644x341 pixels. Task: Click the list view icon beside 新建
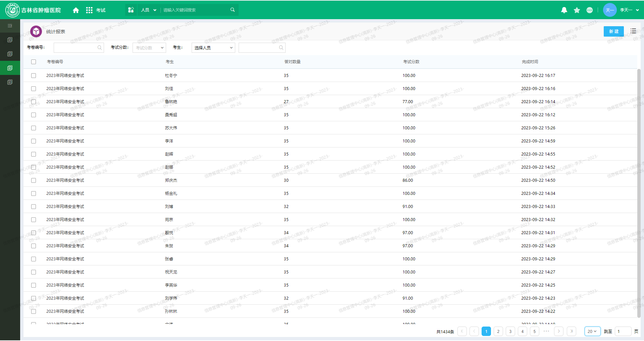point(633,31)
